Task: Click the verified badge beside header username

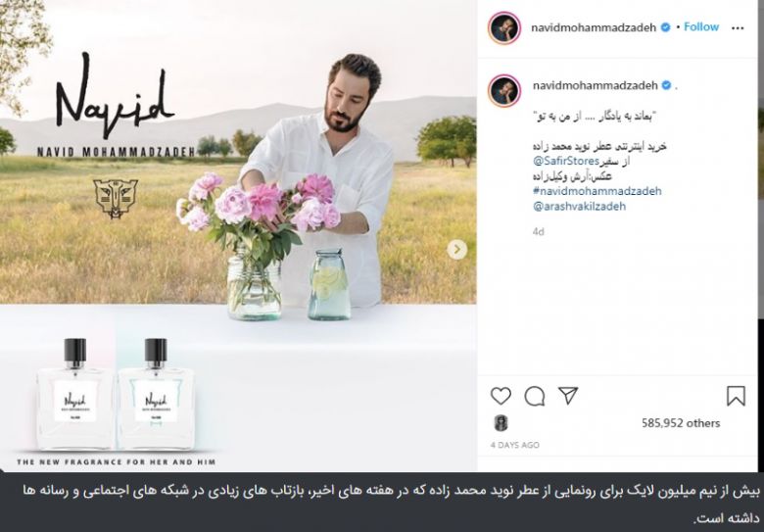Action: coord(665,27)
